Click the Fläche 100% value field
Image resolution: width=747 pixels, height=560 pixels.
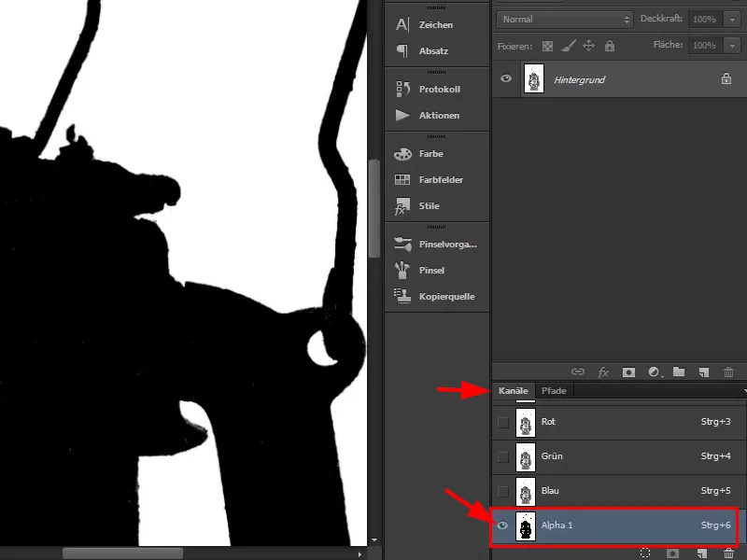click(705, 46)
